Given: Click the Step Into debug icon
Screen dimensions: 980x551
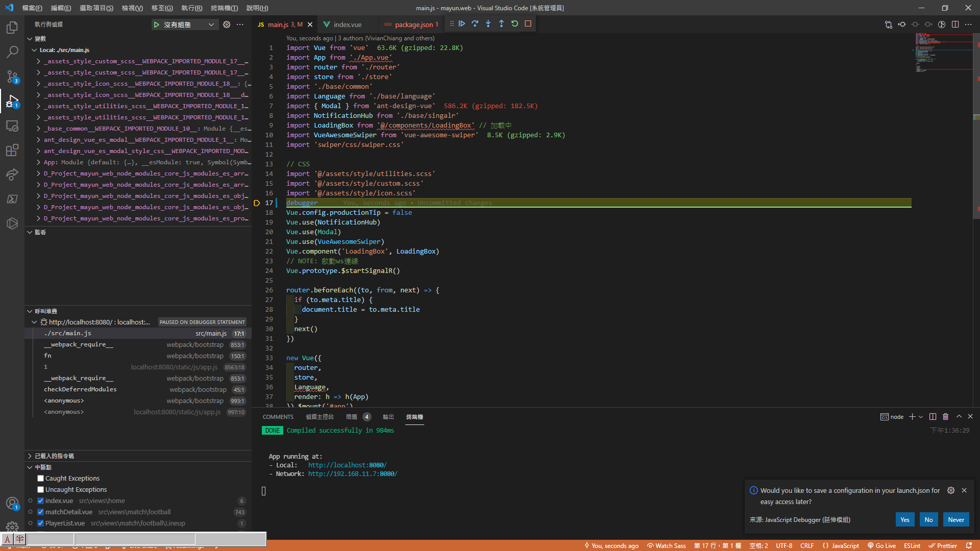Looking at the screenshot, I should point(488,23).
